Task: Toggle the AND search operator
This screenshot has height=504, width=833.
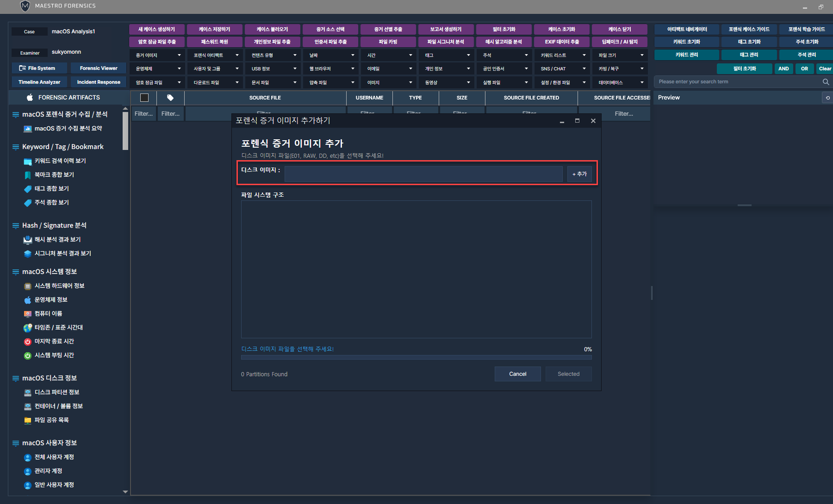Action: [783, 68]
